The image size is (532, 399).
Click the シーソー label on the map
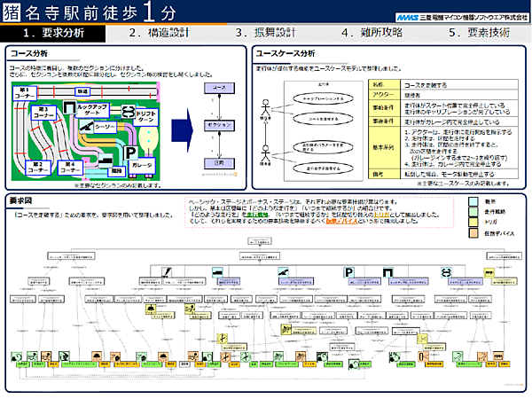tap(106, 127)
